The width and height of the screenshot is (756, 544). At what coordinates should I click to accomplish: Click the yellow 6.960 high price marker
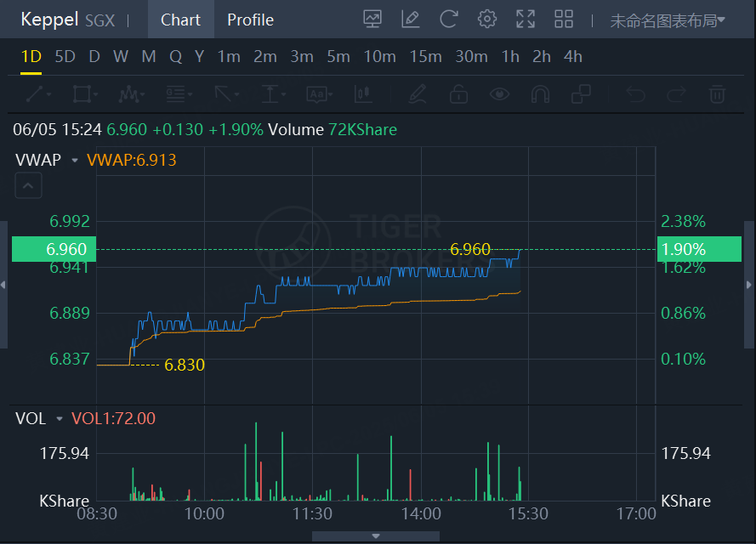[470, 249]
